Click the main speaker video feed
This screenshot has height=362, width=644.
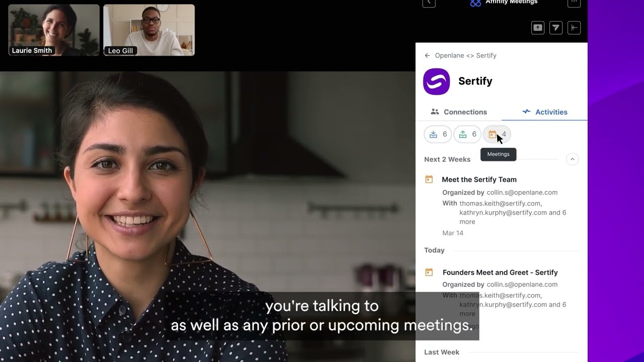coord(207,216)
